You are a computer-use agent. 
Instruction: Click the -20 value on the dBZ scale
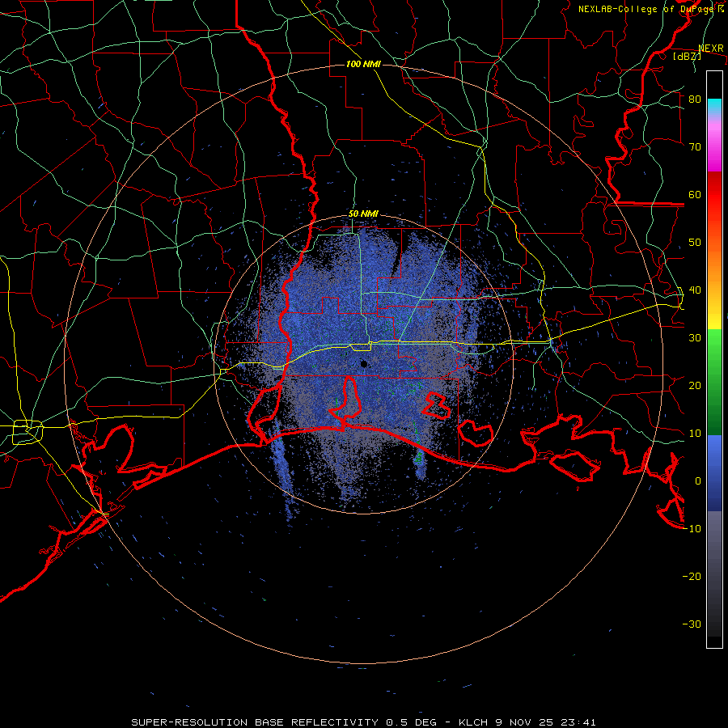pyautogui.click(x=692, y=577)
